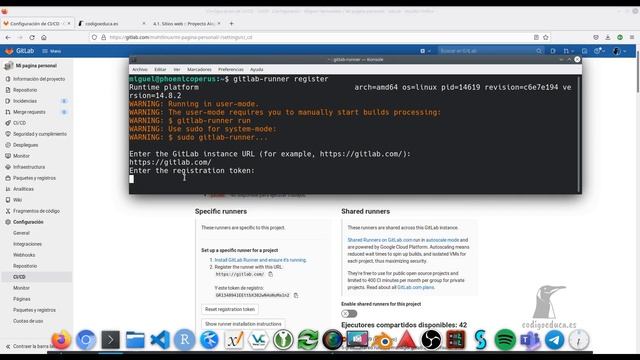Open Marcadores menu in Konsole
Viewport: 640px width, 360px height.
(x=199, y=69)
